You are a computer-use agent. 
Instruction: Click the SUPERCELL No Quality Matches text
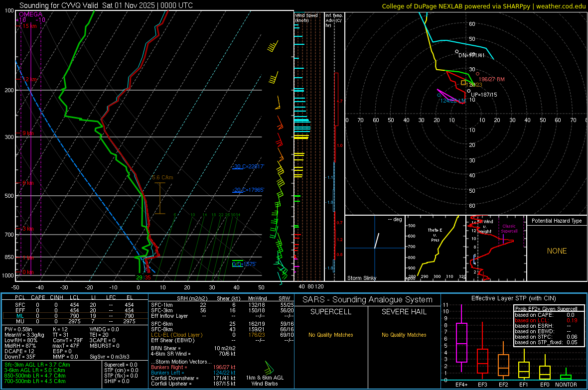331,335
